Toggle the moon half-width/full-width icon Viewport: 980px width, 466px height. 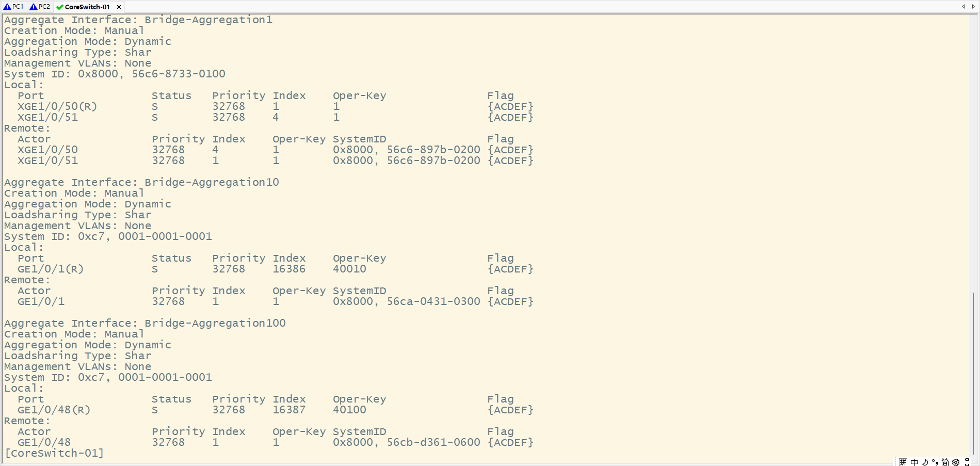pyautogui.click(x=925, y=462)
